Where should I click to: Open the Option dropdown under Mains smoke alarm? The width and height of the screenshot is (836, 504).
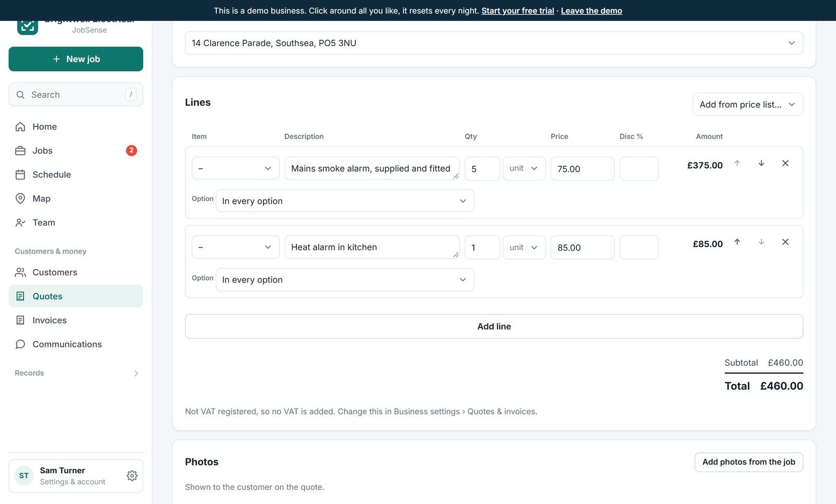pyautogui.click(x=345, y=201)
